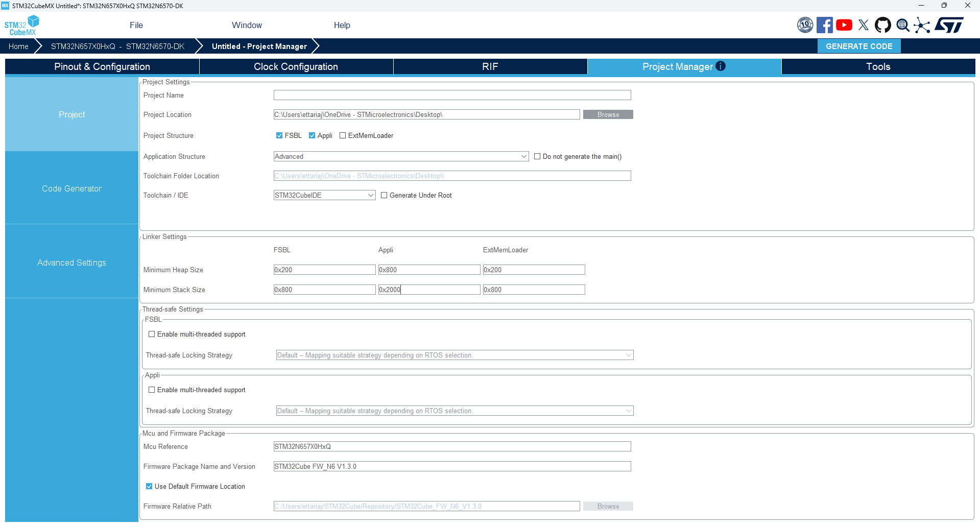Click the ST Community network icon
The height and width of the screenshot is (525, 980).
[x=922, y=25]
